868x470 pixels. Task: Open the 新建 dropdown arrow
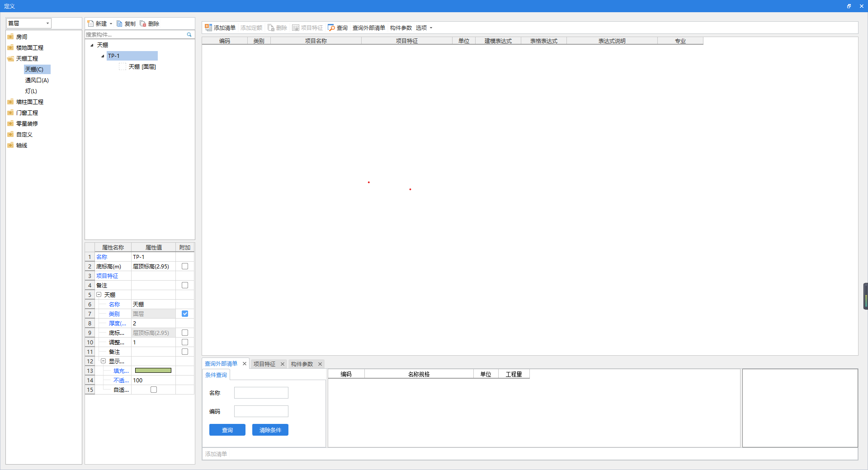[111, 23]
